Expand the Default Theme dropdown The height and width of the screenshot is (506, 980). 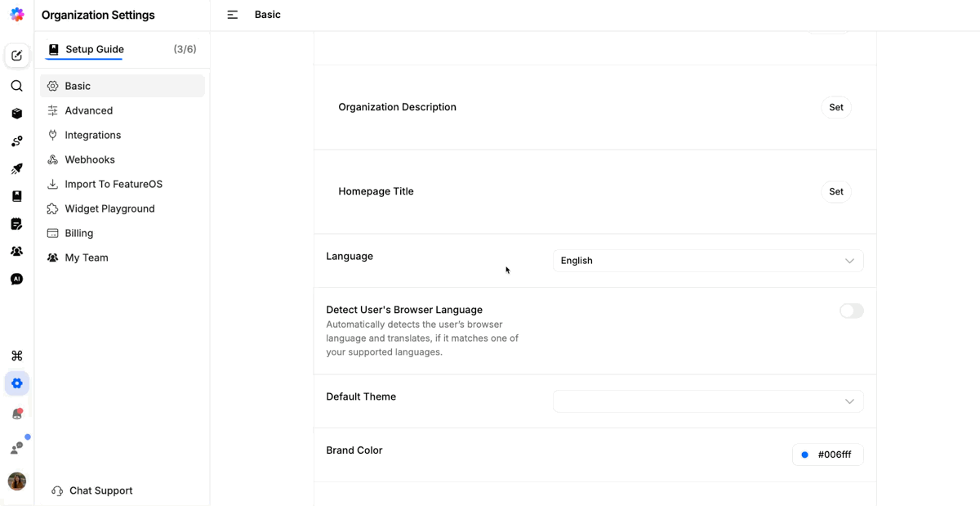(708, 401)
